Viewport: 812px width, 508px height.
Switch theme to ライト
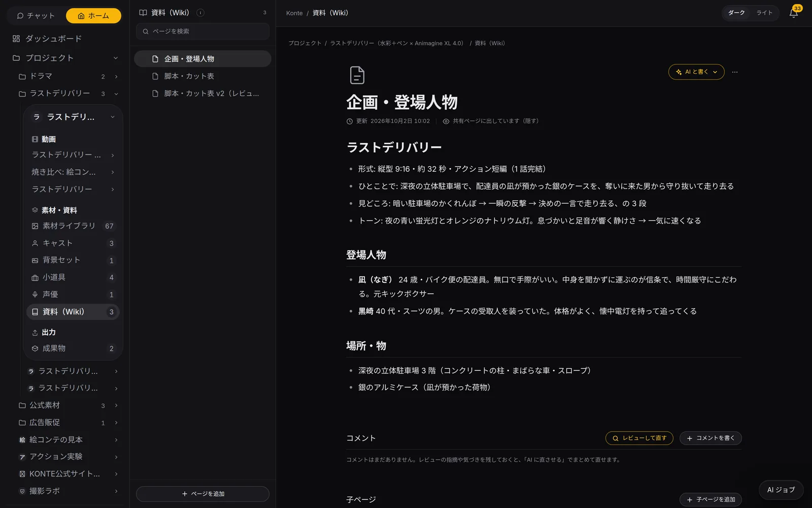(x=764, y=13)
